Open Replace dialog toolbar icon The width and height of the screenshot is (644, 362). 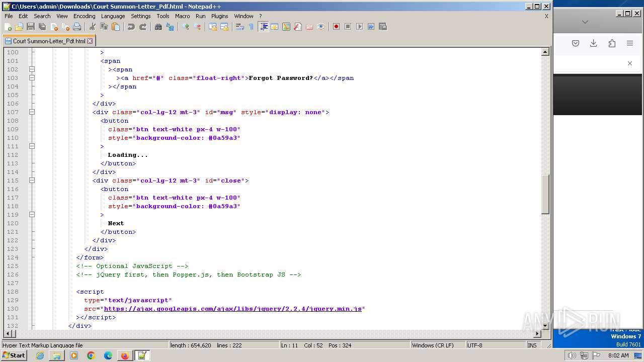(170, 27)
